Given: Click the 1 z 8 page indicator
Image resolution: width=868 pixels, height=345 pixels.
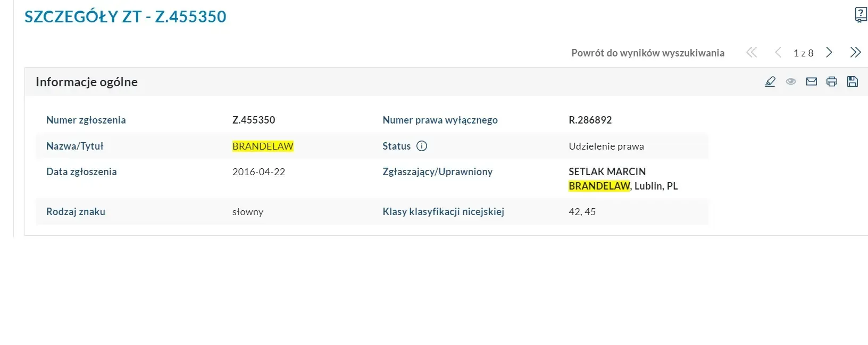Looking at the screenshot, I should pyautogui.click(x=803, y=53).
